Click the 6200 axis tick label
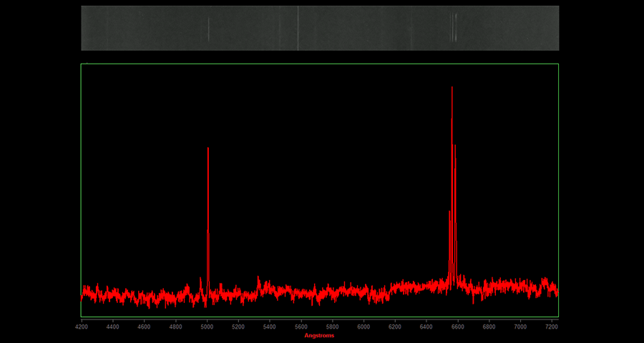The image size is (644, 343). pyautogui.click(x=395, y=327)
